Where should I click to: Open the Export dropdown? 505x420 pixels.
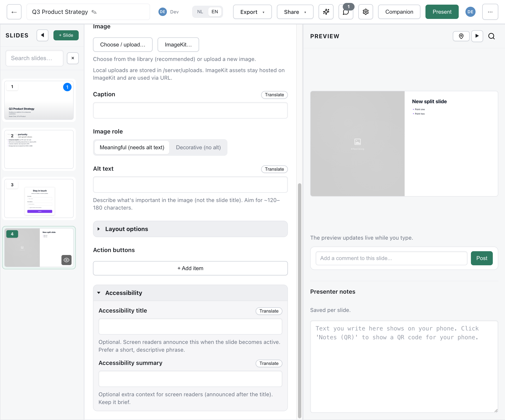pyautogui.click(x=252, y=12)
